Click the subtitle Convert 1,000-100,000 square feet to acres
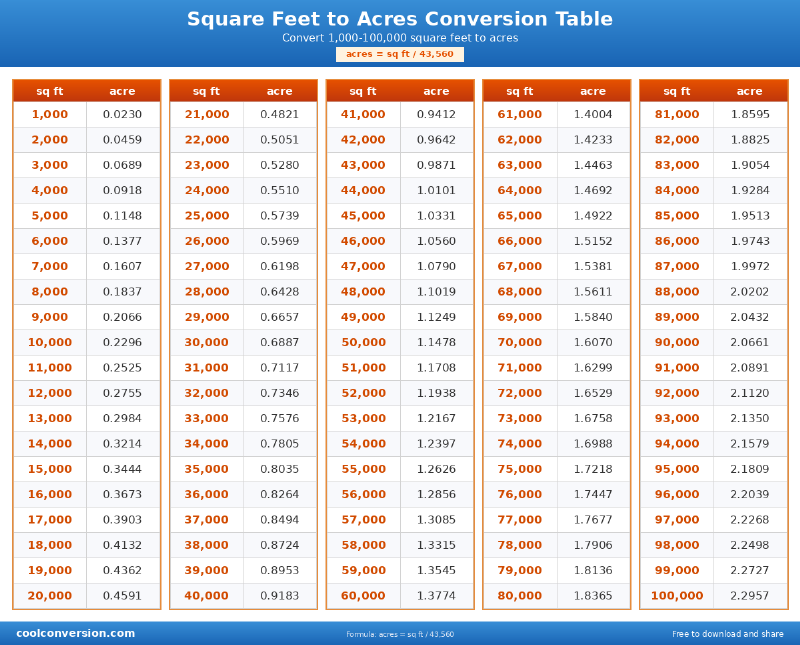800x645 pixels. [x=400, y=38]
